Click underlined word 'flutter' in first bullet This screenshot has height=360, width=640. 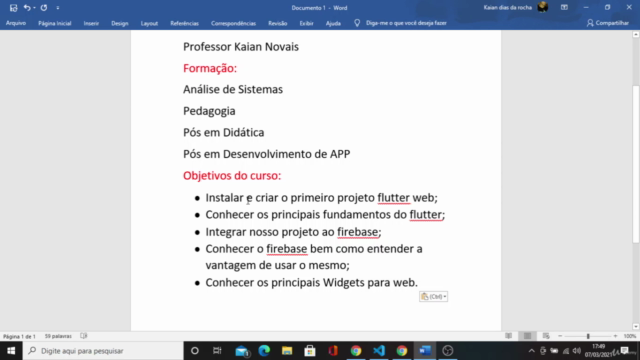pos(393,198)
